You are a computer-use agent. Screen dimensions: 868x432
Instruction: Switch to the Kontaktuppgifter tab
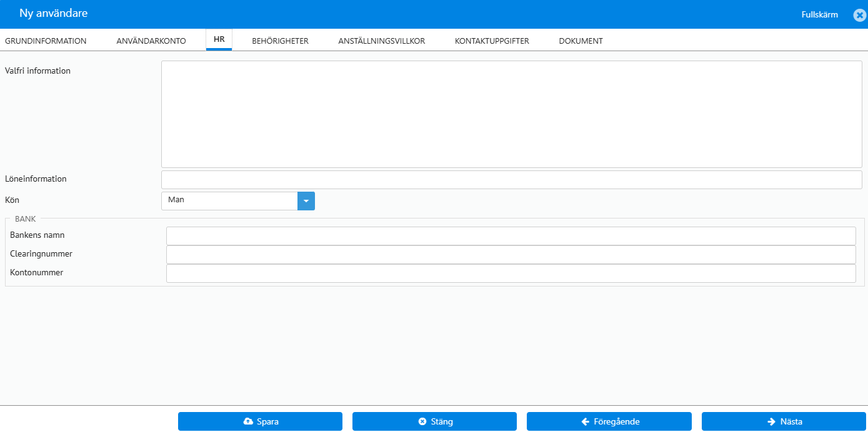492,41
